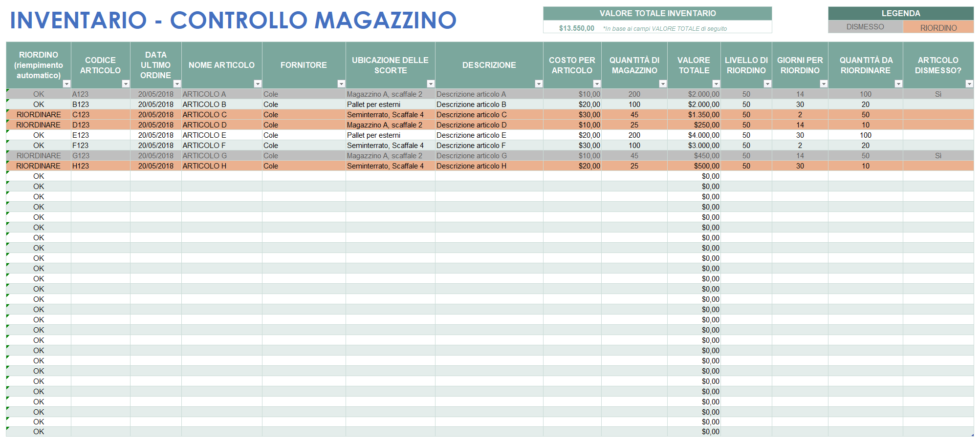The height and width of the screenshot is (442, 980).
Task: Open the DATA ULTIMO ORDINE filter dropdown
Action: click(x=177, y=84)
